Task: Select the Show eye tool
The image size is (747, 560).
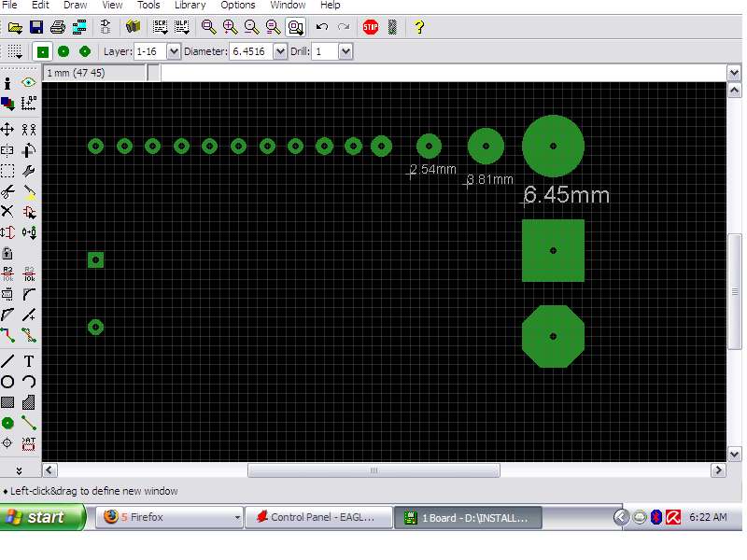Action: point(29,83)
